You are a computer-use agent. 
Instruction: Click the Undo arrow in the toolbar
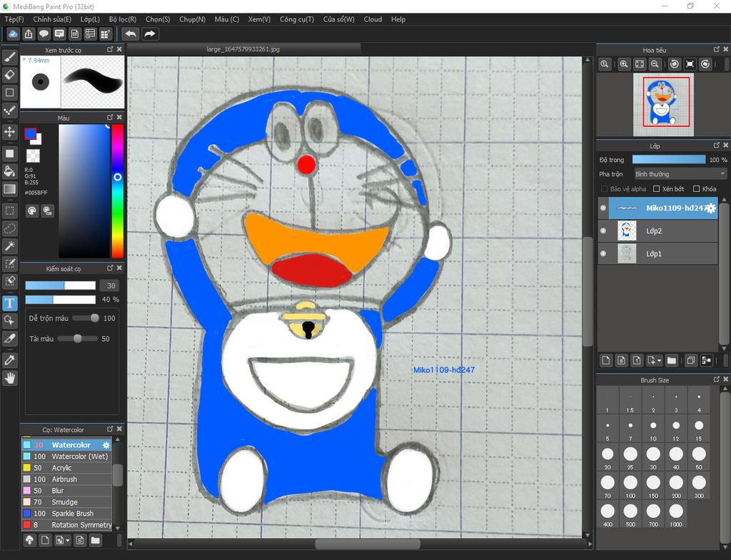pyautogui.click(x=131, y=34)
